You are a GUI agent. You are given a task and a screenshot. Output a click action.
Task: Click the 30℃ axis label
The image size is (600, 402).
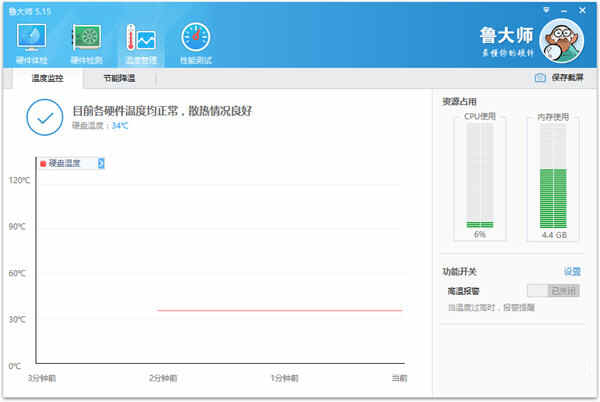[17, 319]
